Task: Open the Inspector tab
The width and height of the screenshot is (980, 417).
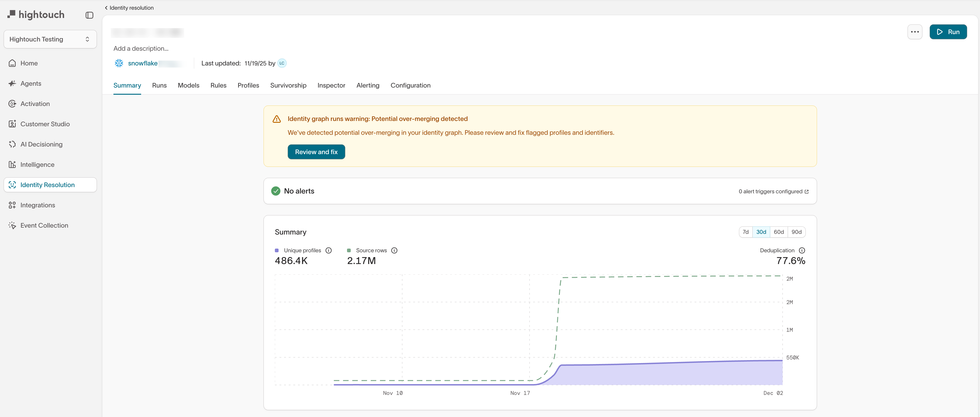Action: point(331,85)
